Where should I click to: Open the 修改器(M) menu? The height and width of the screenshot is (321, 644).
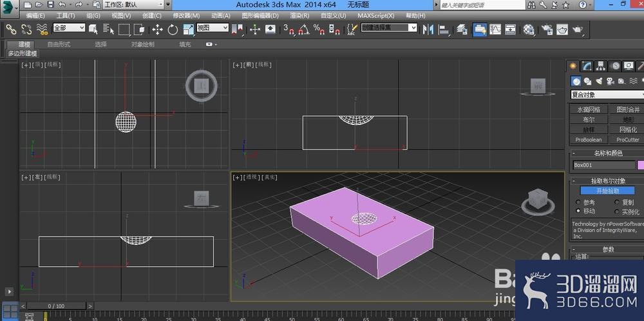tap(186, 15)
